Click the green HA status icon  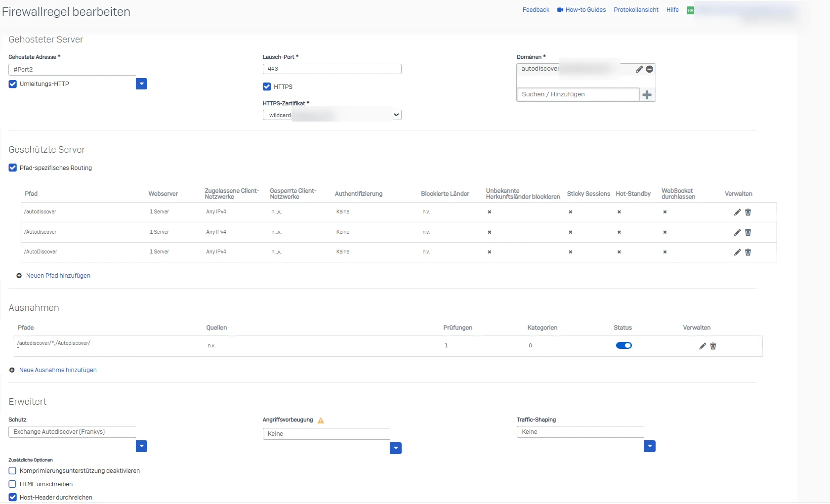[x=690, y=10]
